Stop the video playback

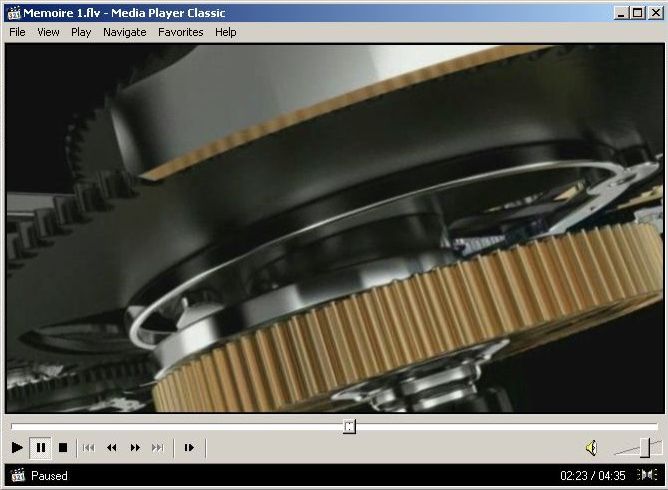point(63,448)
